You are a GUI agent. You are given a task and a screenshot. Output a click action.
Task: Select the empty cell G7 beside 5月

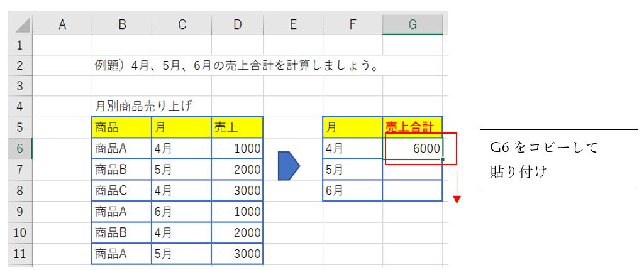coord(413,170)
